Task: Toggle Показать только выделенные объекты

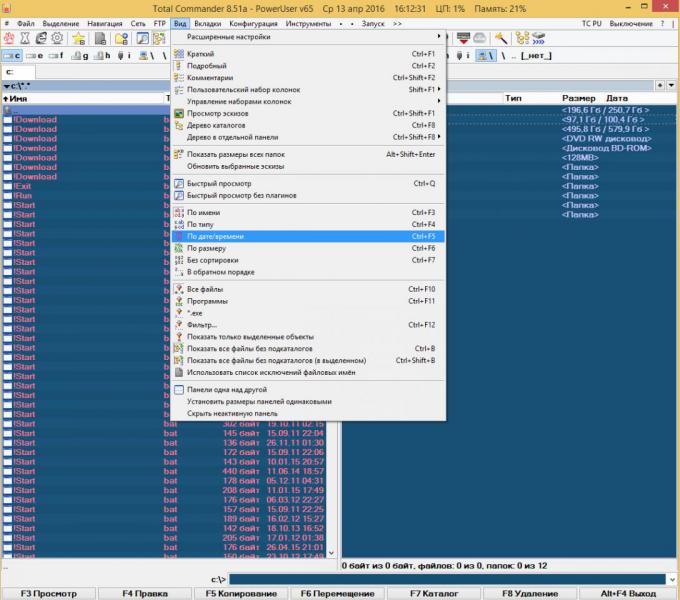Action: (x=308, y=337)
